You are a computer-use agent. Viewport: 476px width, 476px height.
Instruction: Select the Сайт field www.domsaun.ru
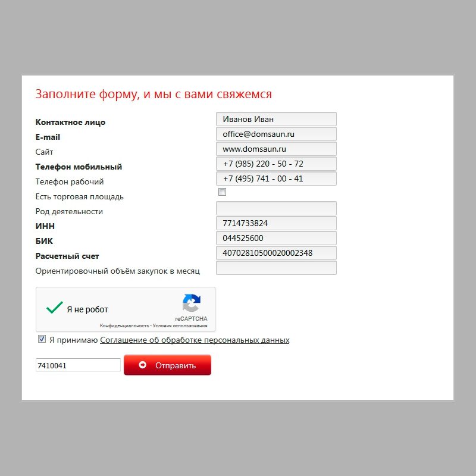point(276,149)
